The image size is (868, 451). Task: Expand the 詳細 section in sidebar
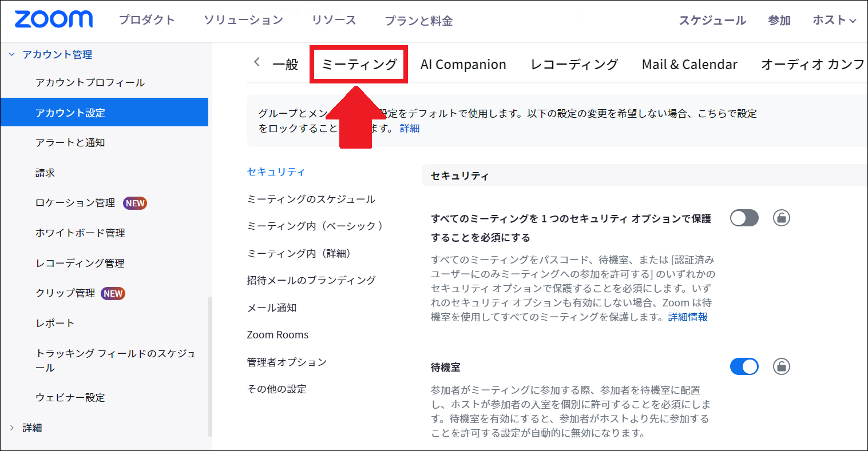(x=11, y=428)
